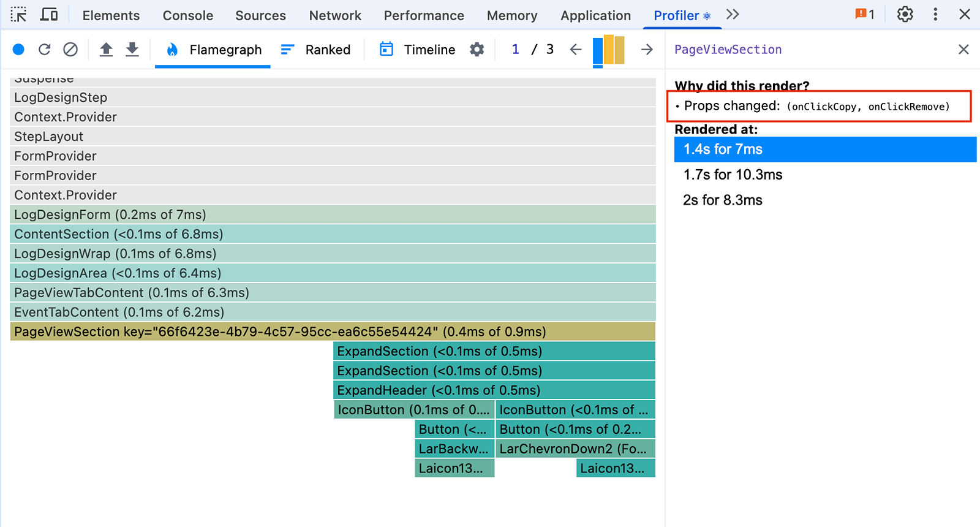The height and width of the screenshot is (527, 980).
Task: Switch to the Ranked view
Action: pyautogui.click(x=315, y=50)
